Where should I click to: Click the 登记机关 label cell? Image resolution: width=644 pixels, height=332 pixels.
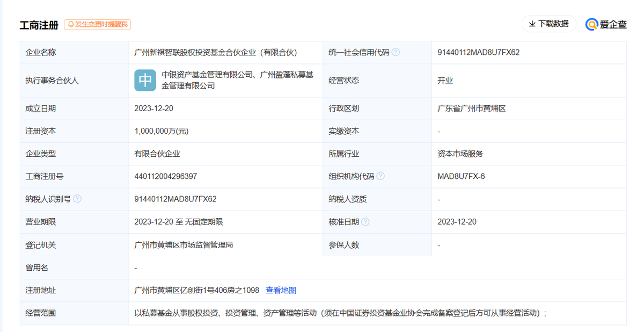click(75, 245)
